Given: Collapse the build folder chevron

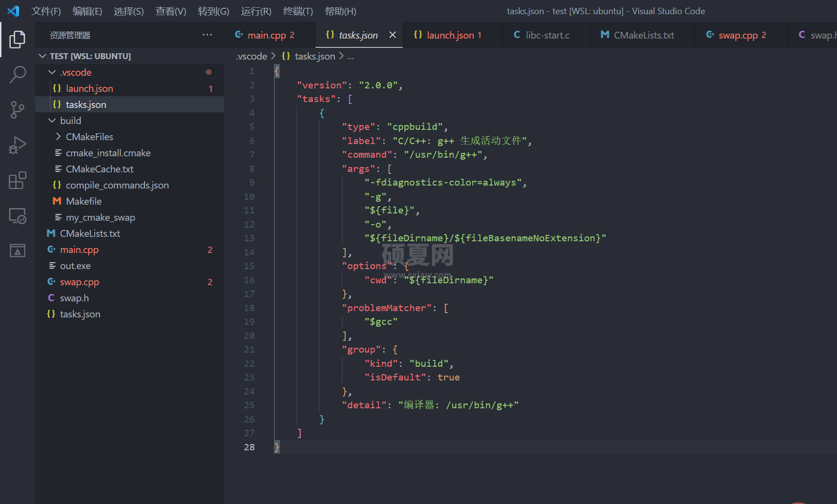Looking at the screenshot, I should 52,121.
